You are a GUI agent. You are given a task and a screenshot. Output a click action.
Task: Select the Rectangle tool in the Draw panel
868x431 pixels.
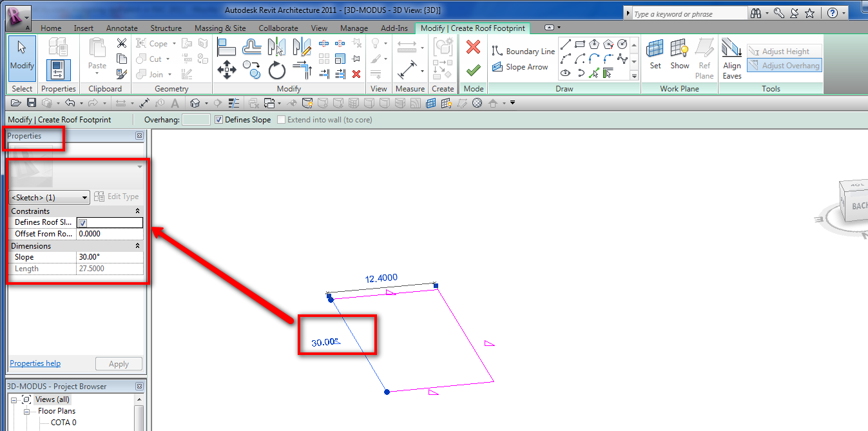tap(580, 44)
